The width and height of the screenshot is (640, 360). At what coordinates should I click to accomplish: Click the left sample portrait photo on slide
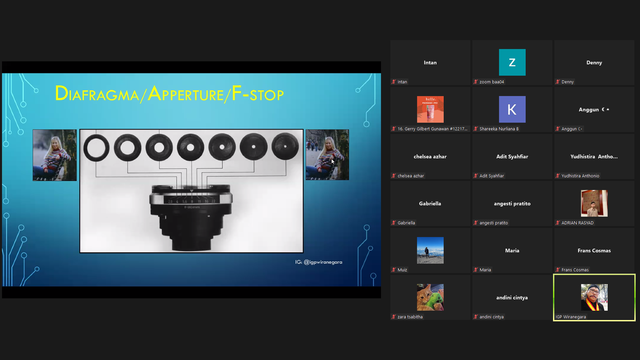[x=55, y=155]
